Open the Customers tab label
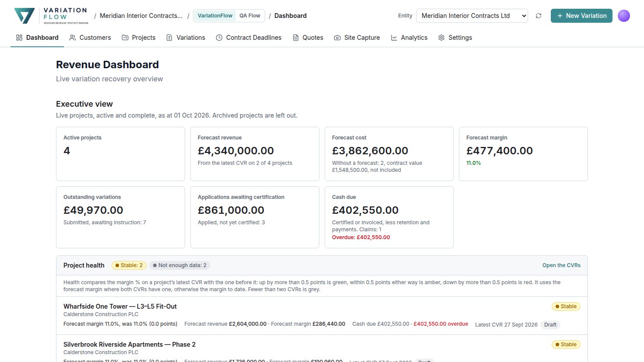The width and height of the screenshot is (644, 362). tap(95, 38)
